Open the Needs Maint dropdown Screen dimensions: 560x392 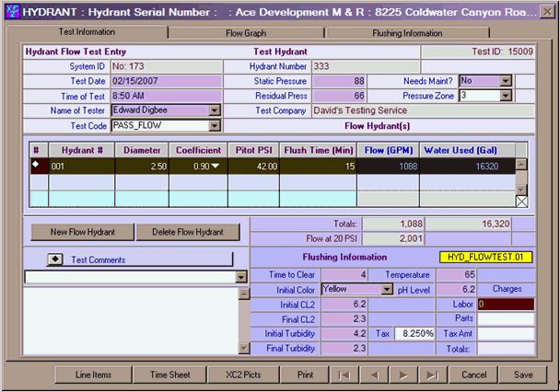505,81
